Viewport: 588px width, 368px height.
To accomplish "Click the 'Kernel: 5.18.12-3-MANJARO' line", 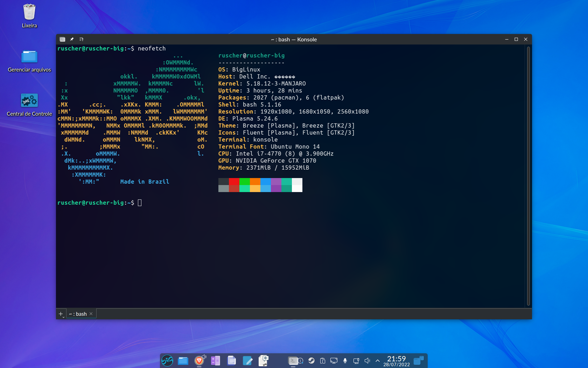I will click(262, 83).
